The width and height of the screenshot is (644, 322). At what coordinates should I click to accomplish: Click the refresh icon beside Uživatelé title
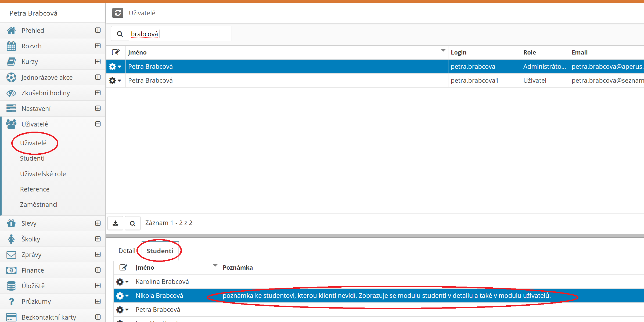coord(118,13)
